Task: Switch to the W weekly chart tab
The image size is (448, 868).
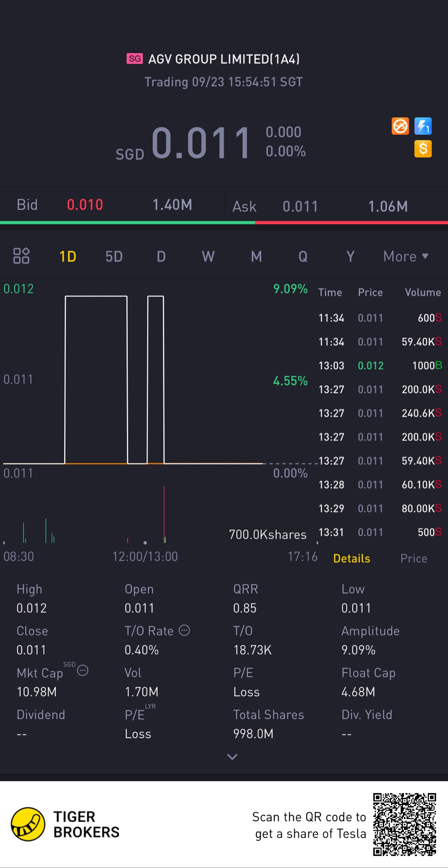Action: pyautogui.click(x=208, y=256)
